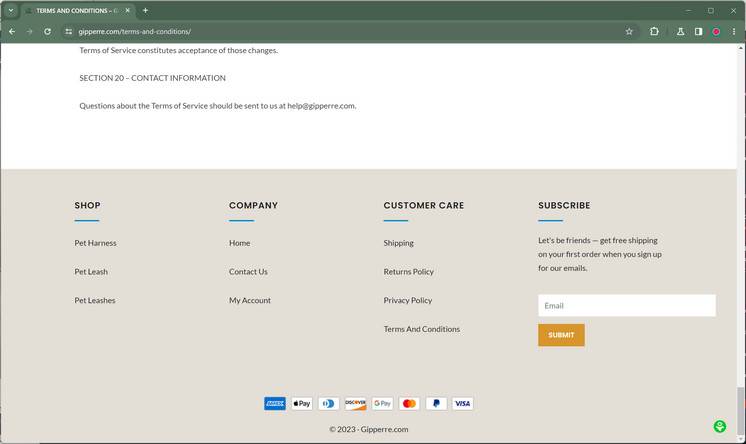Click the © 2023 - Gipperre.com copyright text
The image size is (746, 444).
point(369,429)
